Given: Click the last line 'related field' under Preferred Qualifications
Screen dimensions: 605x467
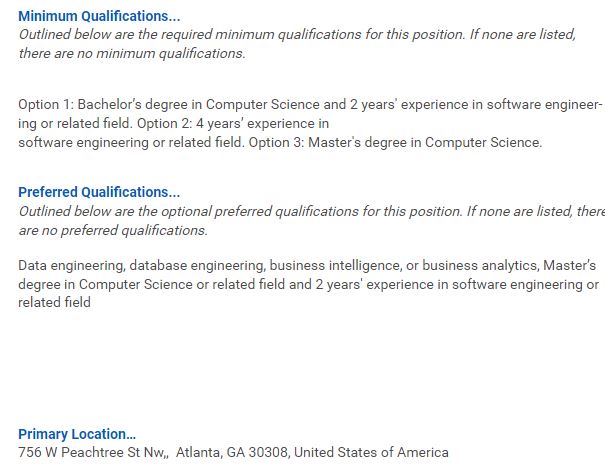Looking at the screenshot, I should coord(54,302).
